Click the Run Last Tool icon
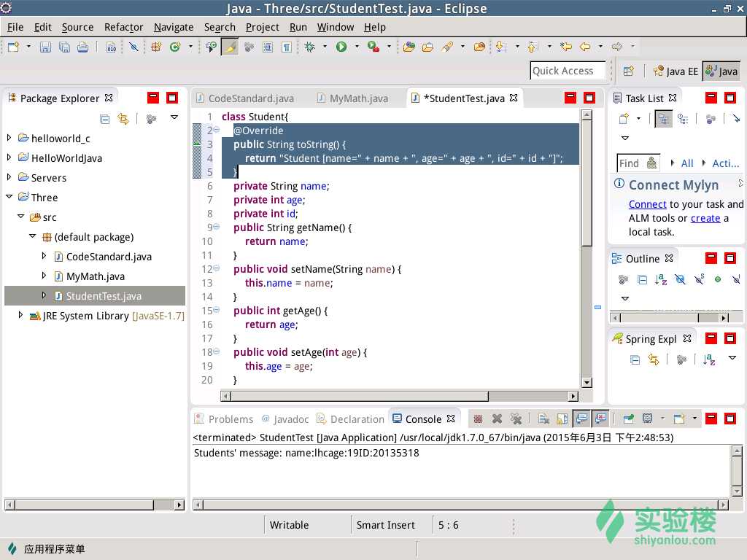 [x=373, y=47]
